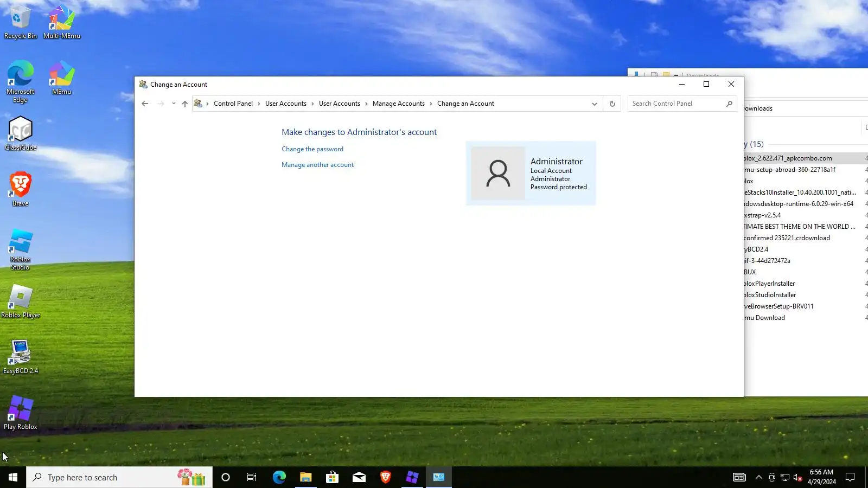Click the Control Panel taskbar icon
Screen dimensions: 868x488
pyautogui.click(x=439, y=477)
